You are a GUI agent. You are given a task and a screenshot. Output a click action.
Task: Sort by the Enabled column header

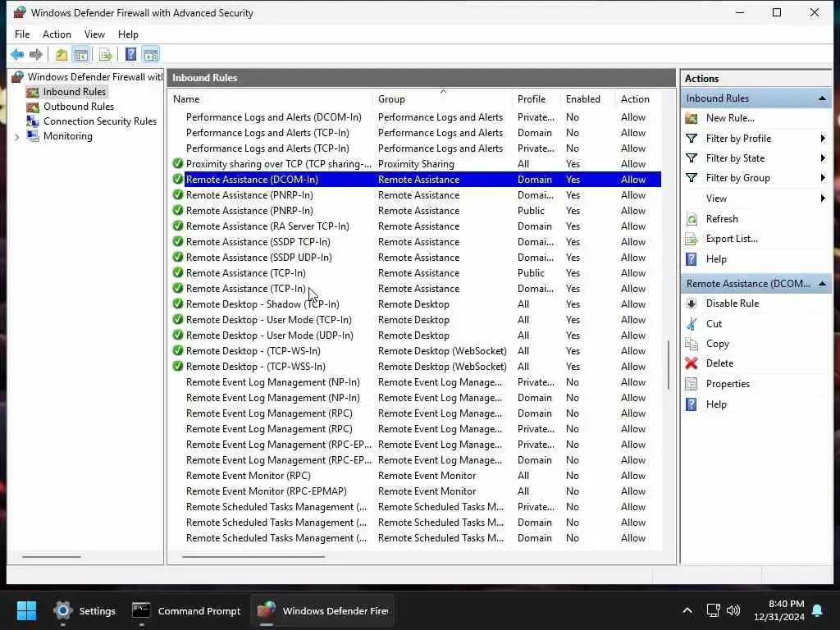[x=587, y=99]
